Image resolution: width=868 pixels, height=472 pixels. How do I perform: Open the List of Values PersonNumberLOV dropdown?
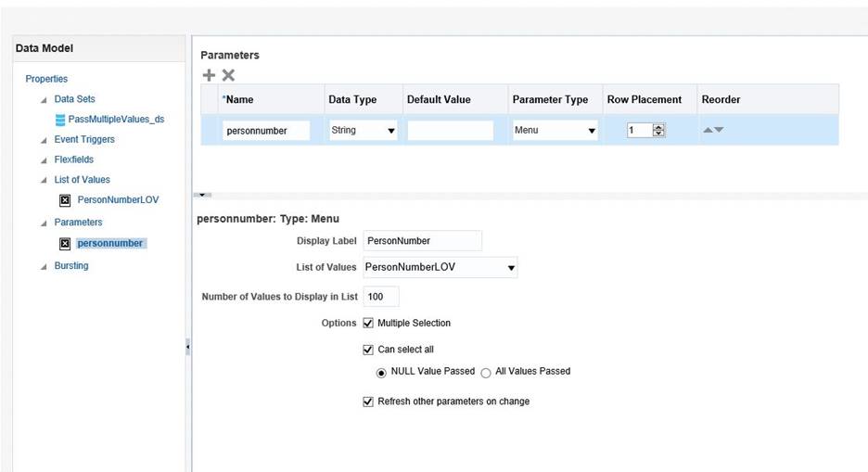[x=440, y=267]
